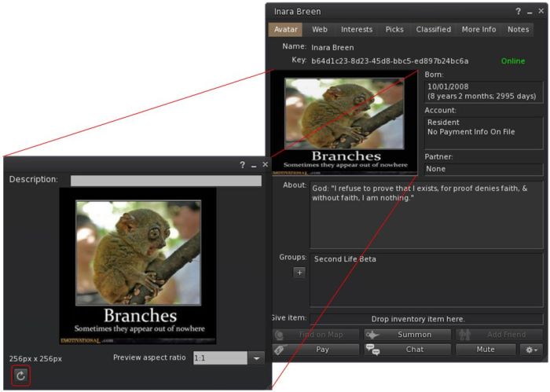Select the Avatar tab
This screenshot has height=392, width=550.
point(285,29)
